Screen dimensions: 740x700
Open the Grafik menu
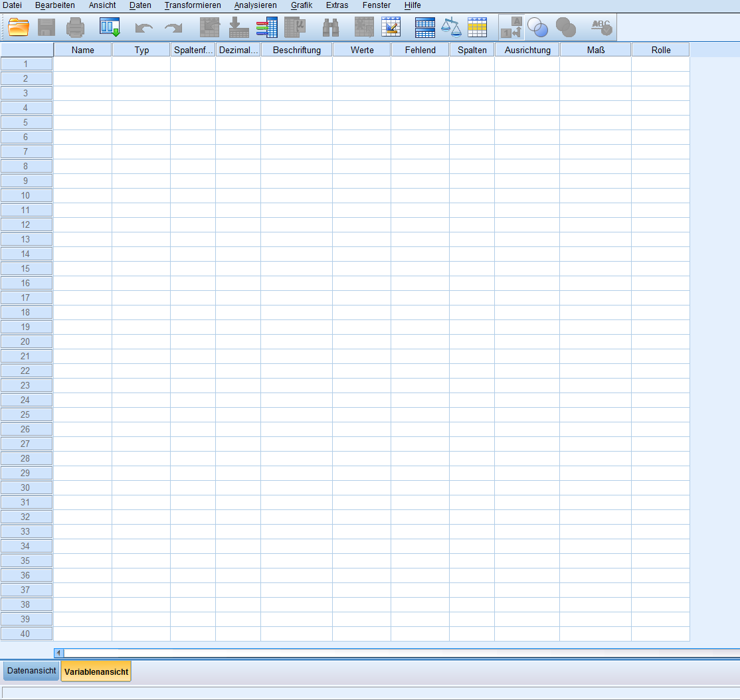point(302,5)
